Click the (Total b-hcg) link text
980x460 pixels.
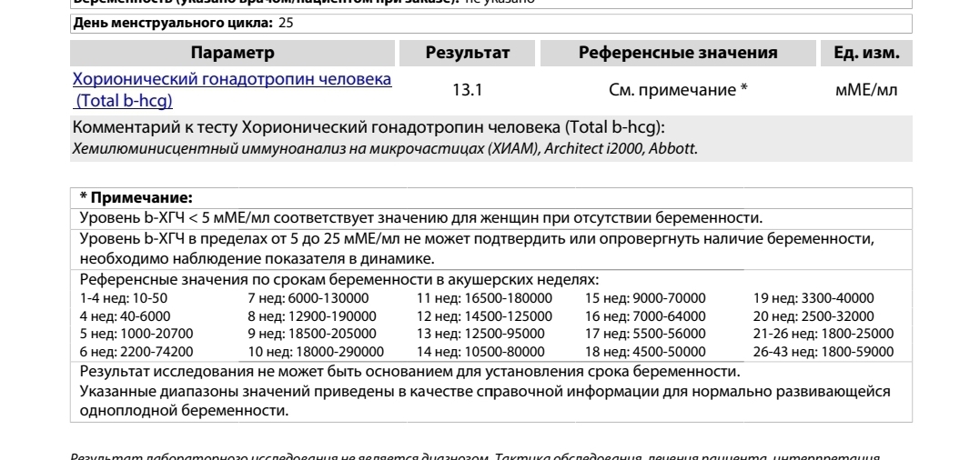tap(123, 100)
